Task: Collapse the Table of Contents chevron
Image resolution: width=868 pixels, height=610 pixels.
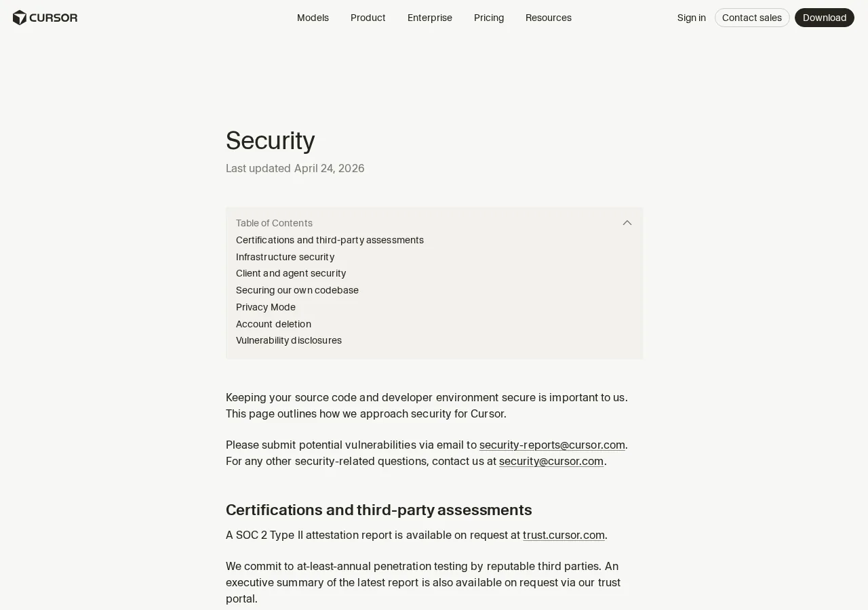Action: coord(627,223)
